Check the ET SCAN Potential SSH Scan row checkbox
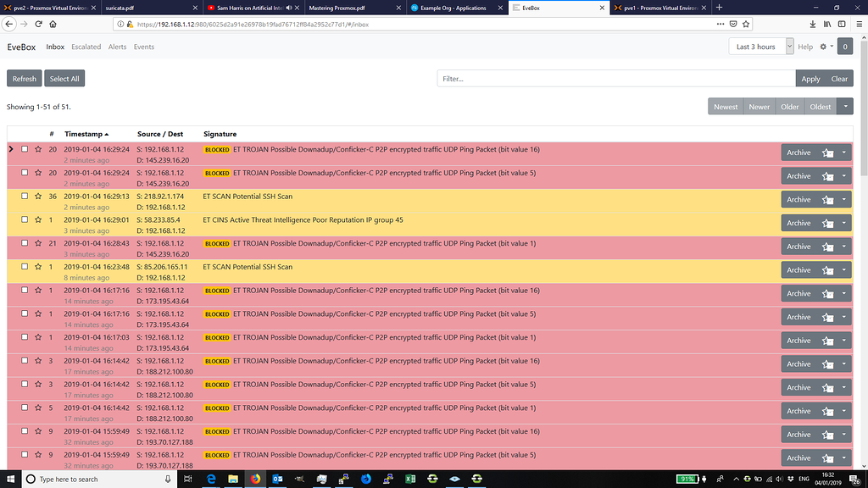 [24, 196]
